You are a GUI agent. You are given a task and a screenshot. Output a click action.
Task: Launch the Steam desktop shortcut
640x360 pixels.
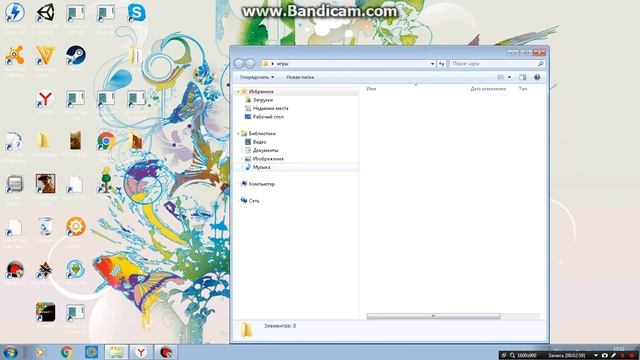76,56
